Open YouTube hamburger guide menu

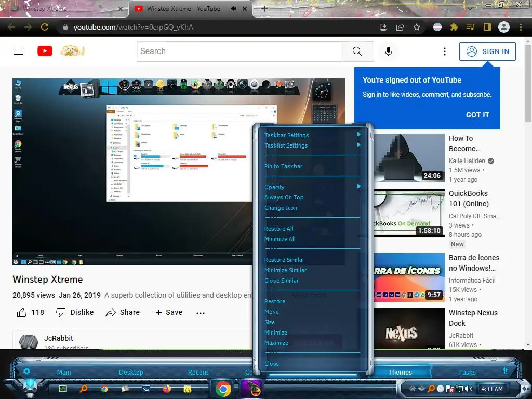[x=19, y=51]
